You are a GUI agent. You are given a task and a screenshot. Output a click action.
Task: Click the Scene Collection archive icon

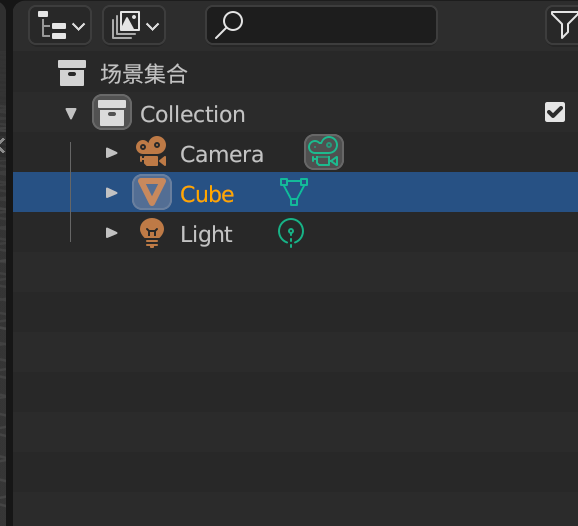(x=72, y=73)
